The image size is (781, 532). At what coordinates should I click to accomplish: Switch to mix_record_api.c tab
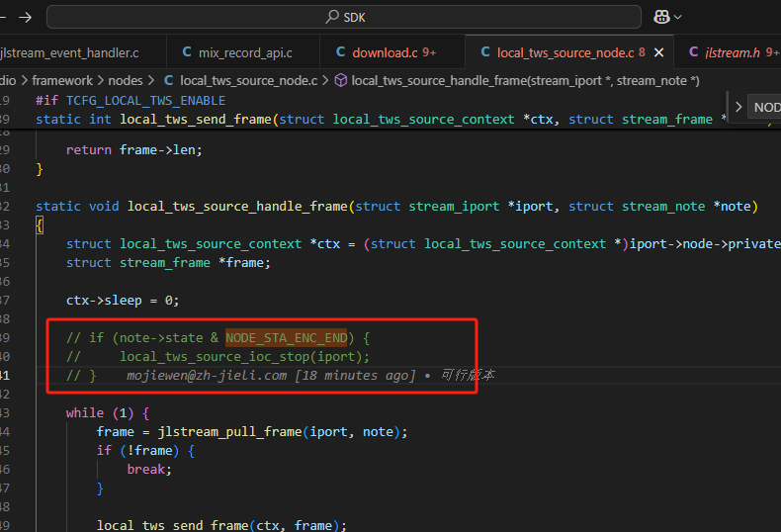tap(243, 52)
